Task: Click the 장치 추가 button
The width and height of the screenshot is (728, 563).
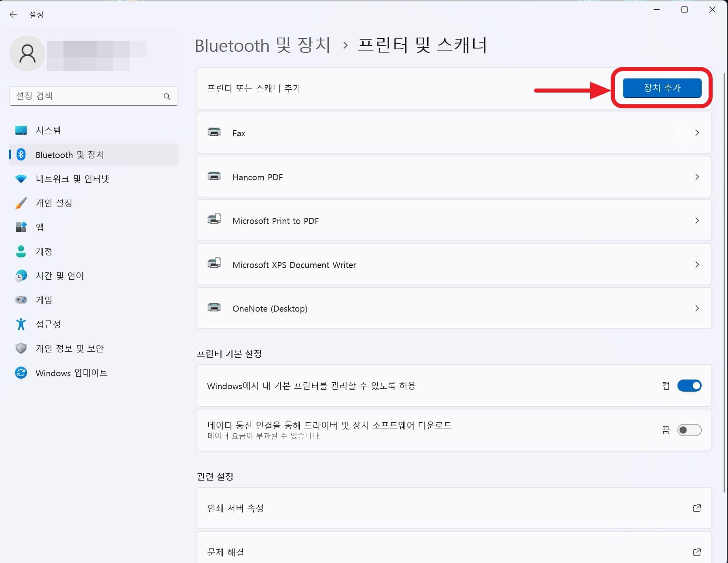Action: 662,88
